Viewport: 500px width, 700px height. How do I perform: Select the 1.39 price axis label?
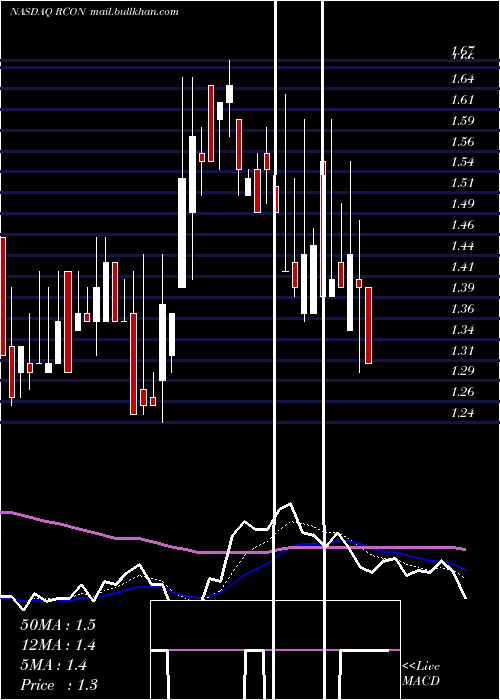tap(462, 287)
